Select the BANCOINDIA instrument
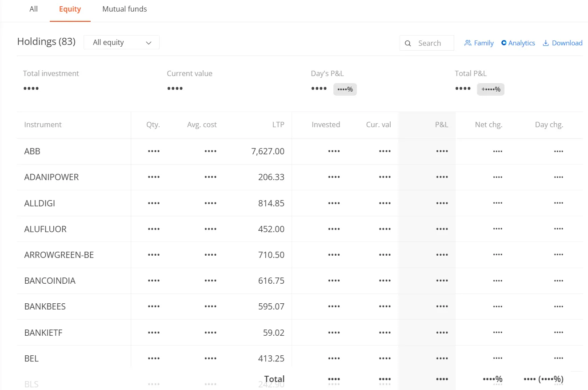 click(50, 281)
